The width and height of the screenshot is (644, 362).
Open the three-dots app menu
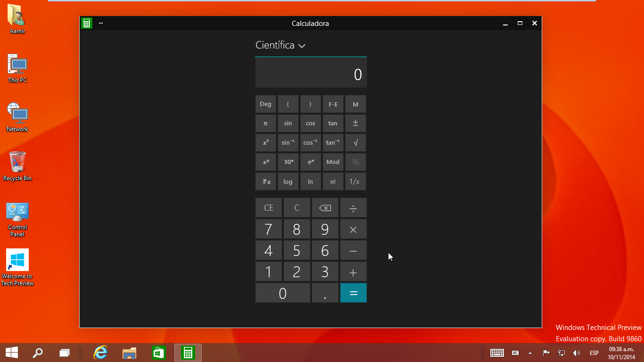(101, 23)
